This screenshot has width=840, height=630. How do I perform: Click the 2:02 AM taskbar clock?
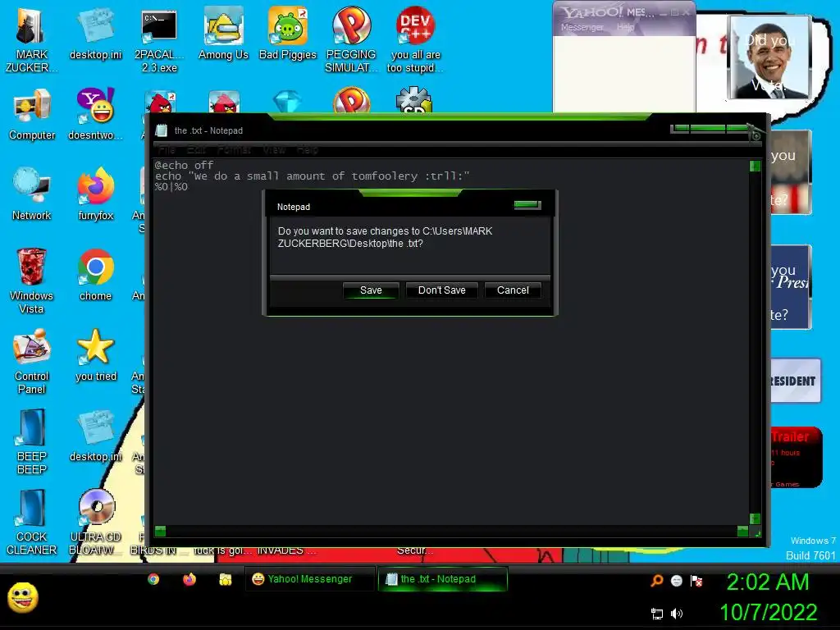[x=767, y=582]
